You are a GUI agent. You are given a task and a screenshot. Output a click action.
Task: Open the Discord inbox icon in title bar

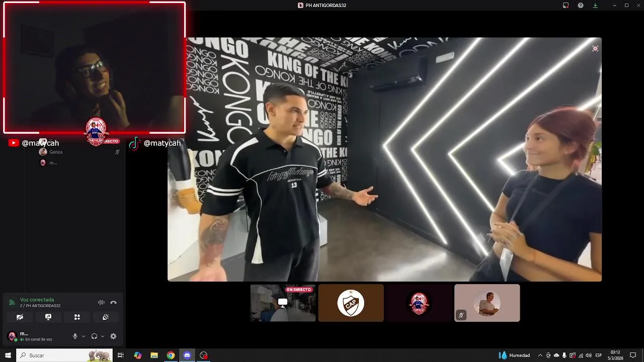click(x=566, y=6)
